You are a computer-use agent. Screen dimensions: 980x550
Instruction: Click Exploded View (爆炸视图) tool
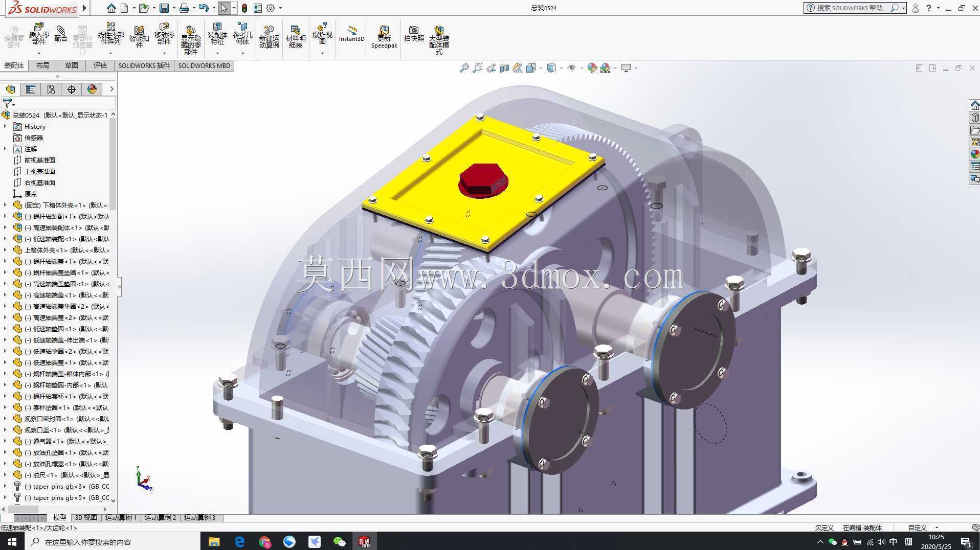pos(322,34)
